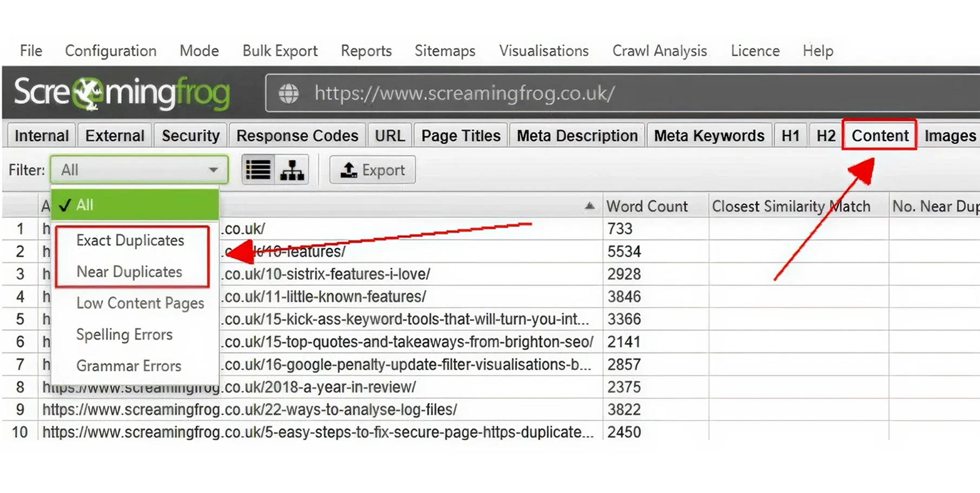Click the Screaming Frog logo

pyautogui.click(x=122, y=93)
